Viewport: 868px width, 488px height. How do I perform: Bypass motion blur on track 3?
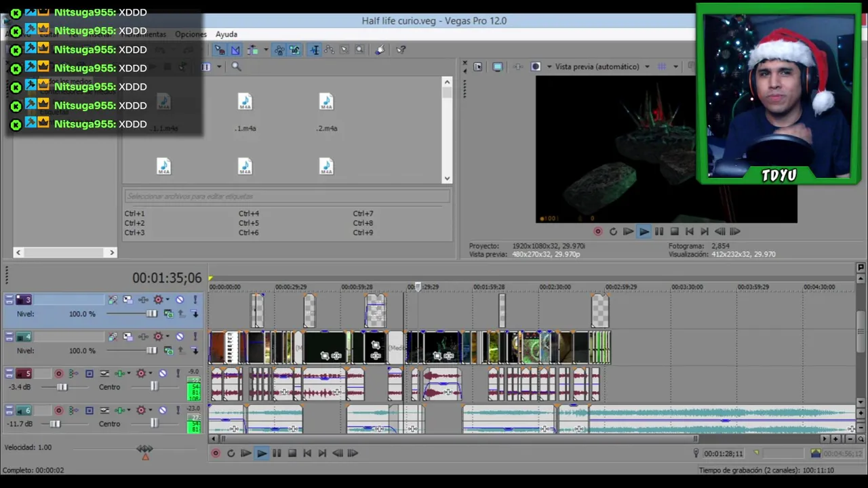coord(113,300)
